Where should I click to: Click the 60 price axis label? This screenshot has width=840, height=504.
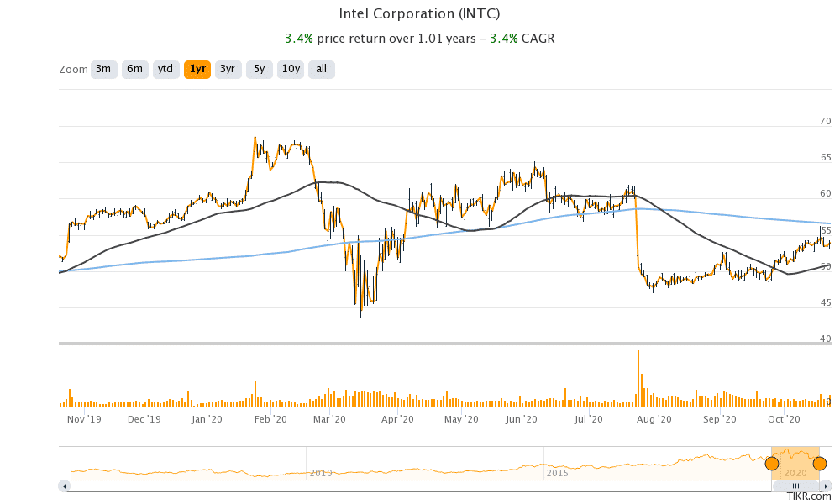pyautogui.click(x=826, y=194)
